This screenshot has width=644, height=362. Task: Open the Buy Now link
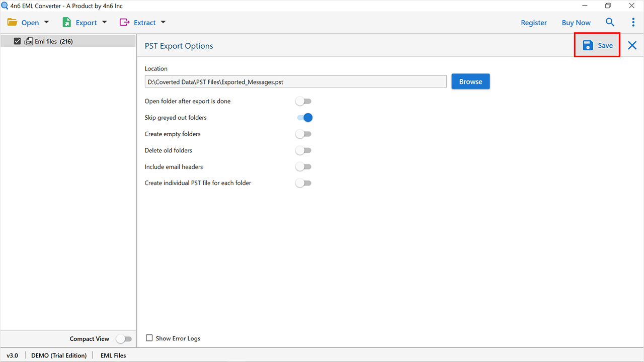pos(576,22)
